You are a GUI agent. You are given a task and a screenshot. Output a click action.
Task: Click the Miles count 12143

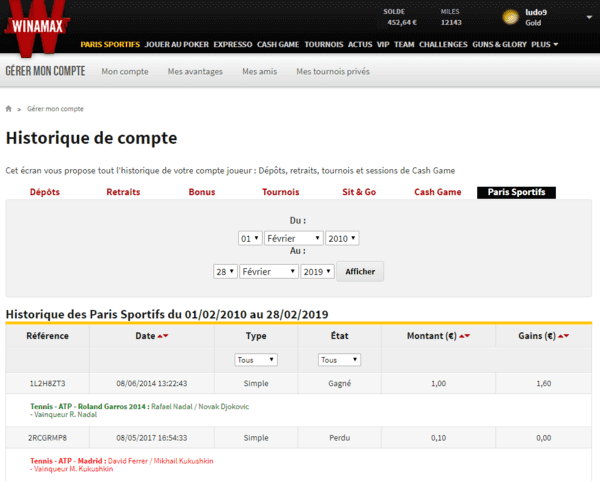tap(451, 23)
